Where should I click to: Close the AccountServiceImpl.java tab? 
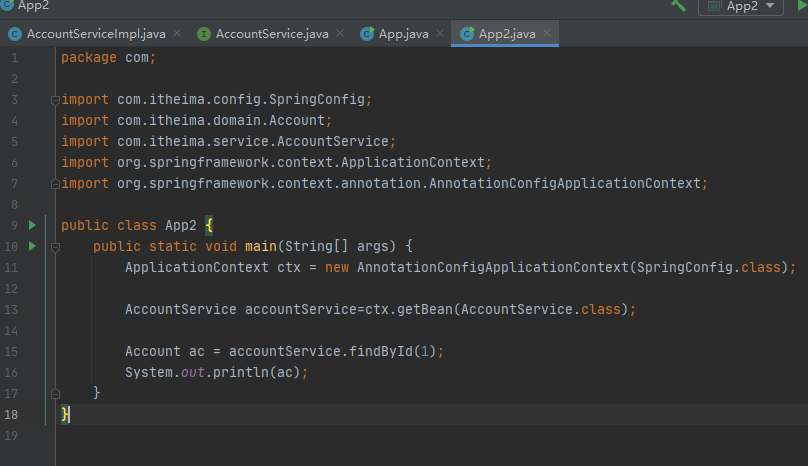177,34
